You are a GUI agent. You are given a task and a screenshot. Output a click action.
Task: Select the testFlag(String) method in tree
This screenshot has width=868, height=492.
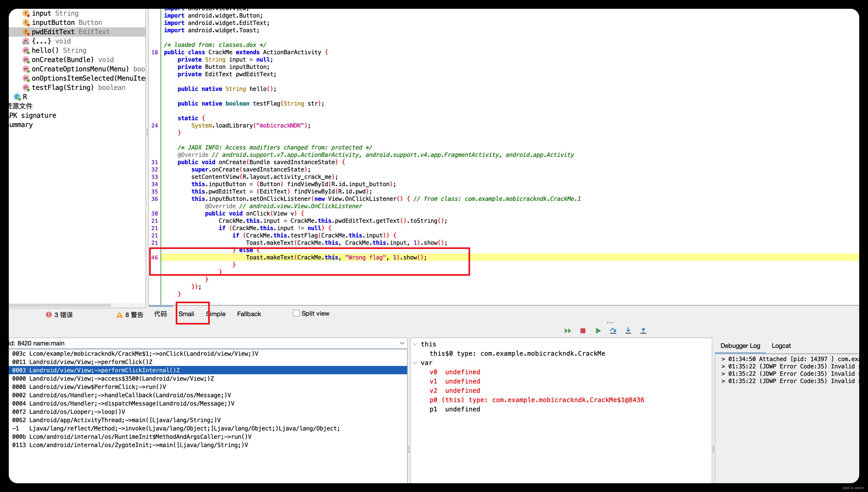79,87
